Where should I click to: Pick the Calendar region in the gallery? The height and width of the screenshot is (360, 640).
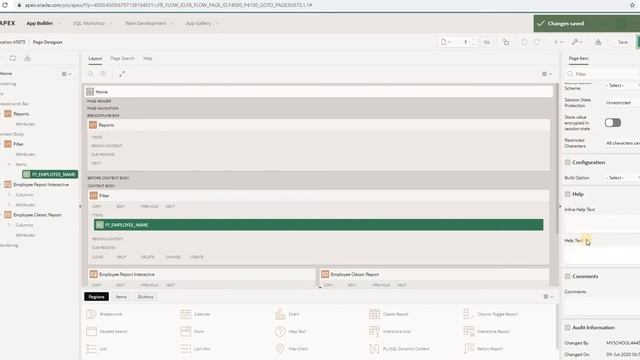click(x=195, y=314)
